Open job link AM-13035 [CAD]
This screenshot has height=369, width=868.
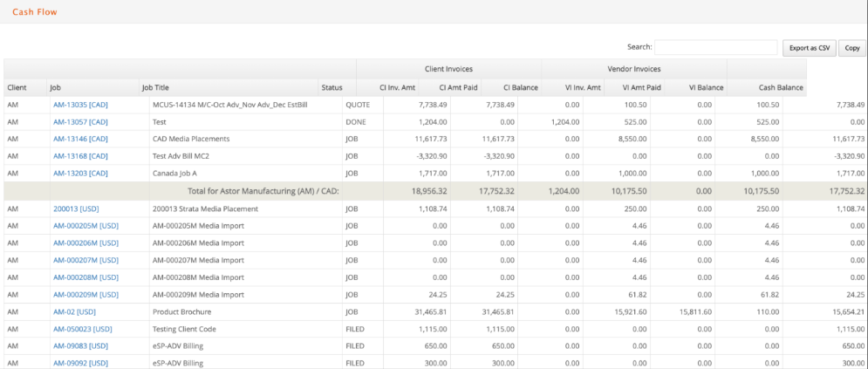pos(80,105)
